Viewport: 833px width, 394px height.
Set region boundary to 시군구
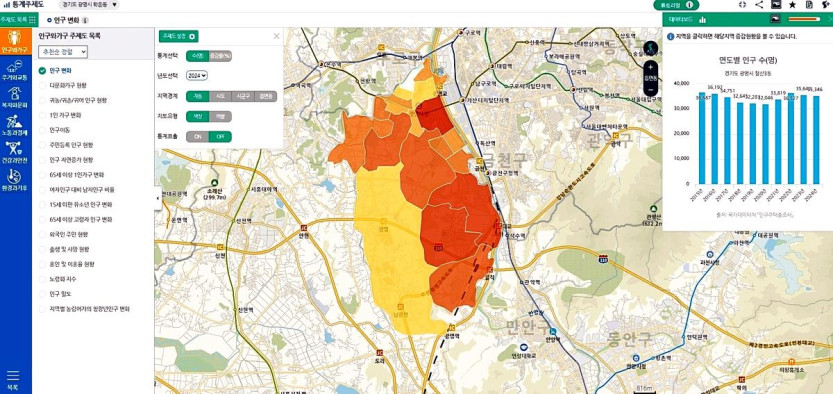243,96
